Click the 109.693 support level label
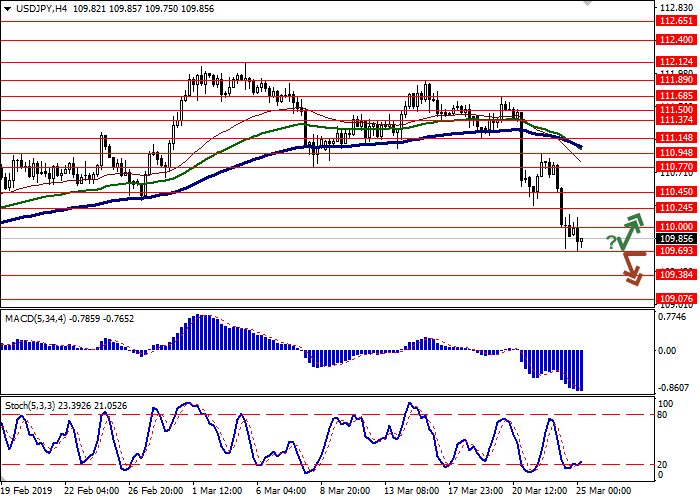Viewport: 700px width, 500px height. (x=676, y=252)
